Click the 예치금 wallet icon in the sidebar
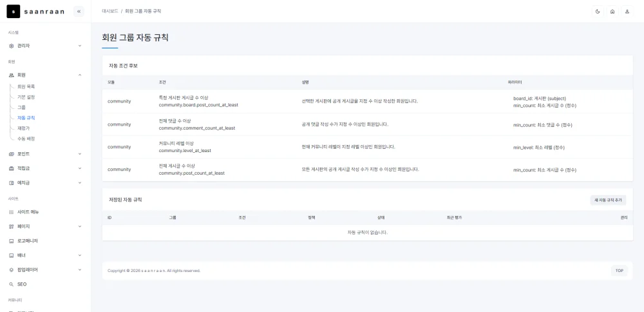 [x=12, y=182]
